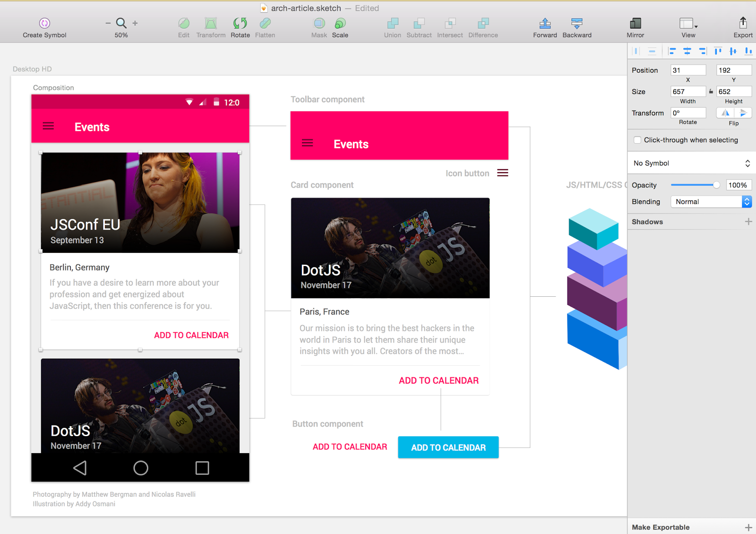The image size is (756, 534).
Task: Select the isometric stacked blocks illustration
Action: coord(597,289)
